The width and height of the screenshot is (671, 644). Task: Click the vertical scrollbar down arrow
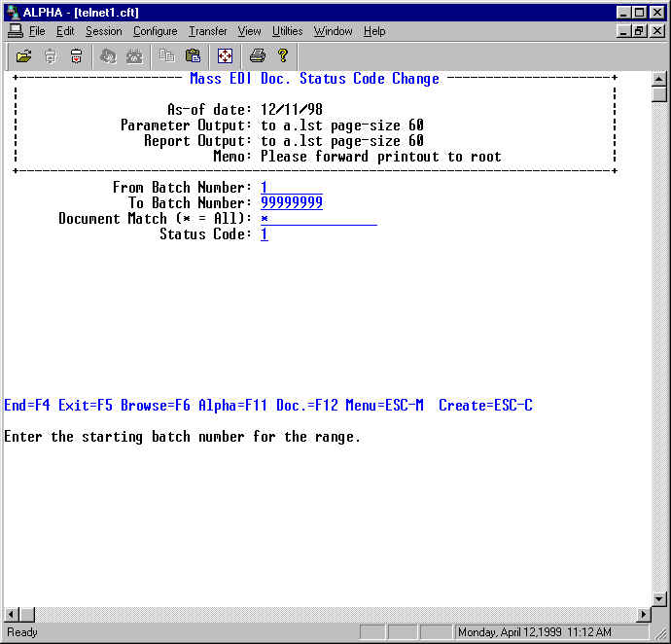(659, 598)
